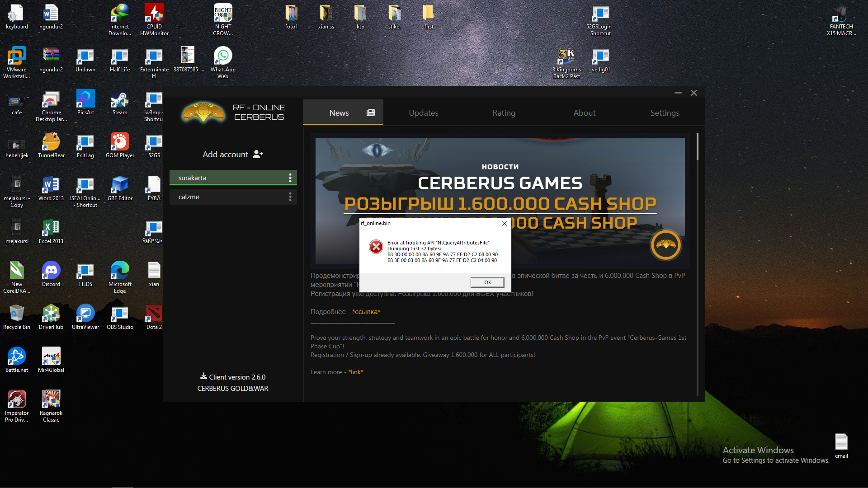Open the Internet Download Manager icon

(120, 20)
